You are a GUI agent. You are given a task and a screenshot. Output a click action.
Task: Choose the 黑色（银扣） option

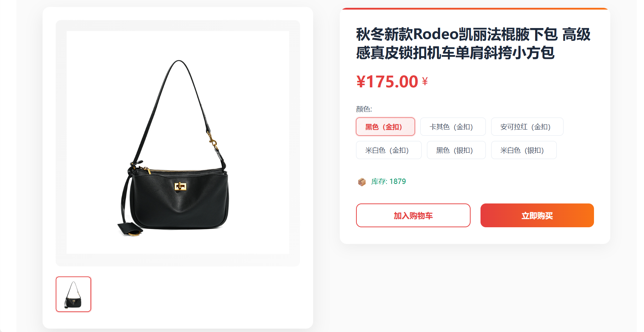(x=456, y=150)
